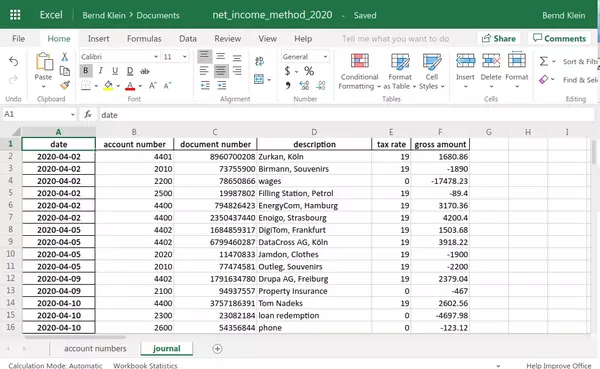Toggle Bold formatting
The image size is (600, 369).
[86, 71]
